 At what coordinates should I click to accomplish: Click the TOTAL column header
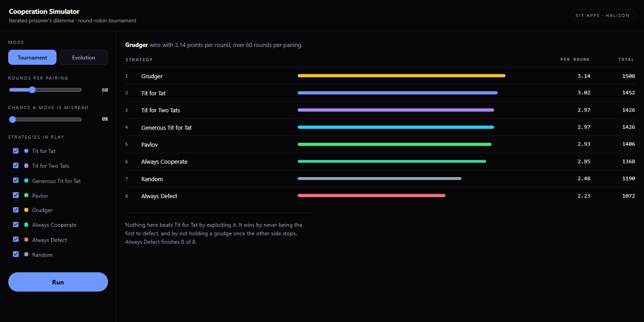pyautogui.click(x=626, y=59)
